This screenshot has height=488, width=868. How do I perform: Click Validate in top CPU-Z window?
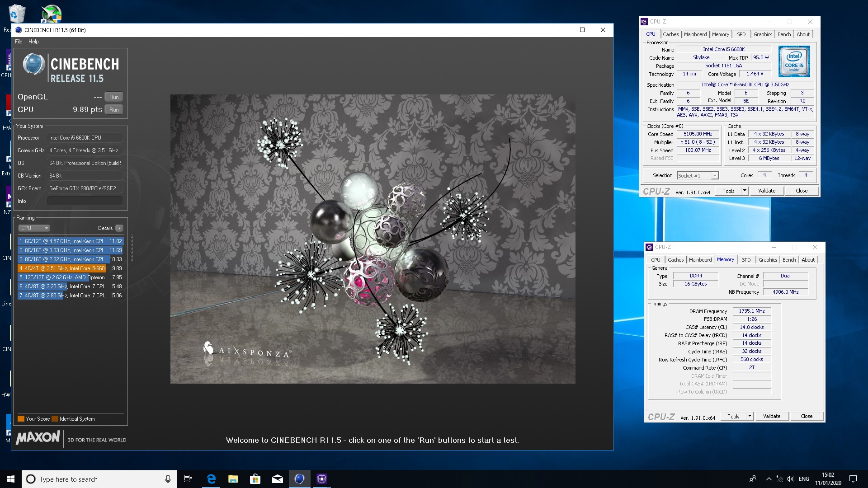click(767, 191)
